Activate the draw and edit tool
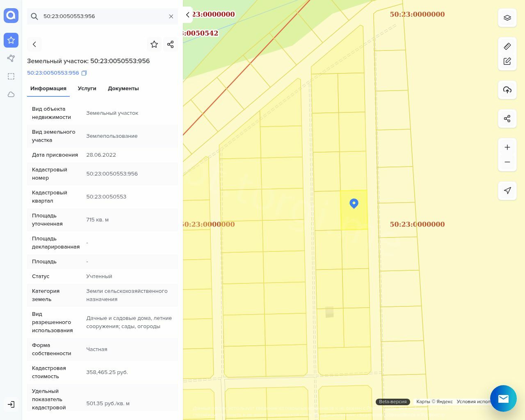The image size is (525, 420). (x=507, y=61)
